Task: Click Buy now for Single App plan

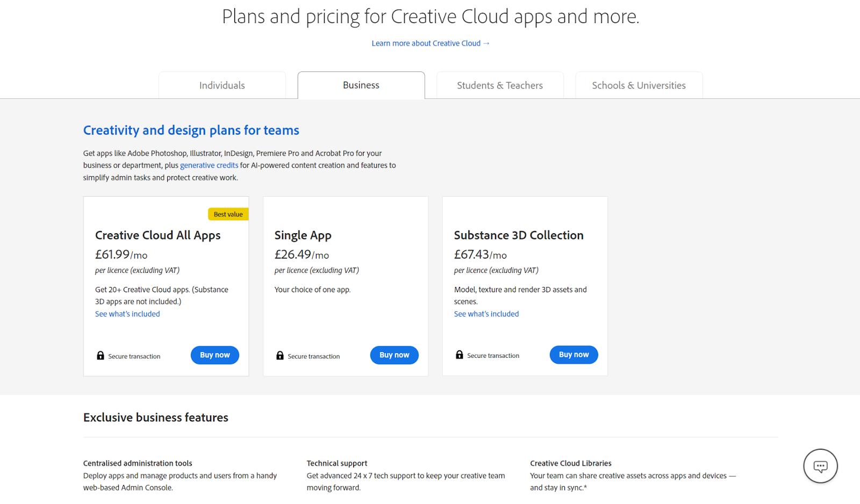Action: pos(394,355)
